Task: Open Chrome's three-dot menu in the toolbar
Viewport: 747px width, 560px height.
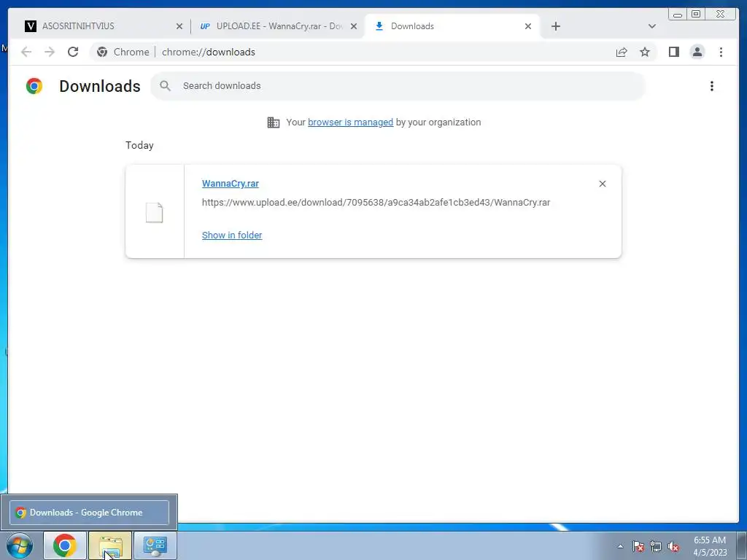Action: point(721,52)
